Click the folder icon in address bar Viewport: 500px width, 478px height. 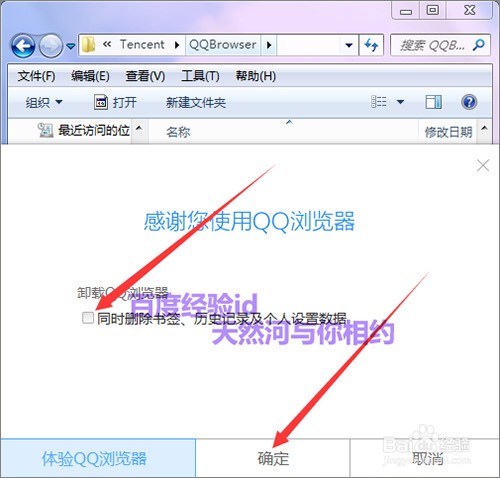[88, 45]
